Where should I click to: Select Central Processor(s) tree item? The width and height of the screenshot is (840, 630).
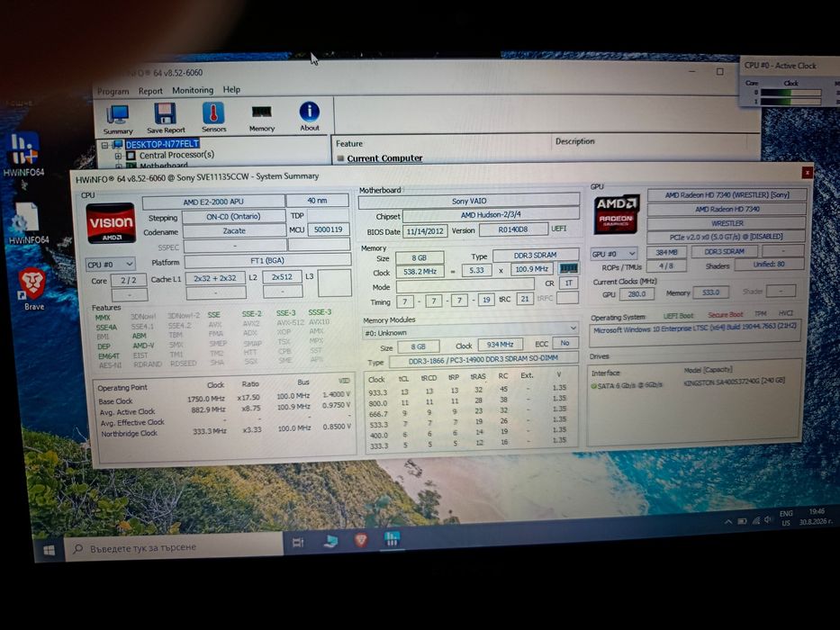point(176,155)
